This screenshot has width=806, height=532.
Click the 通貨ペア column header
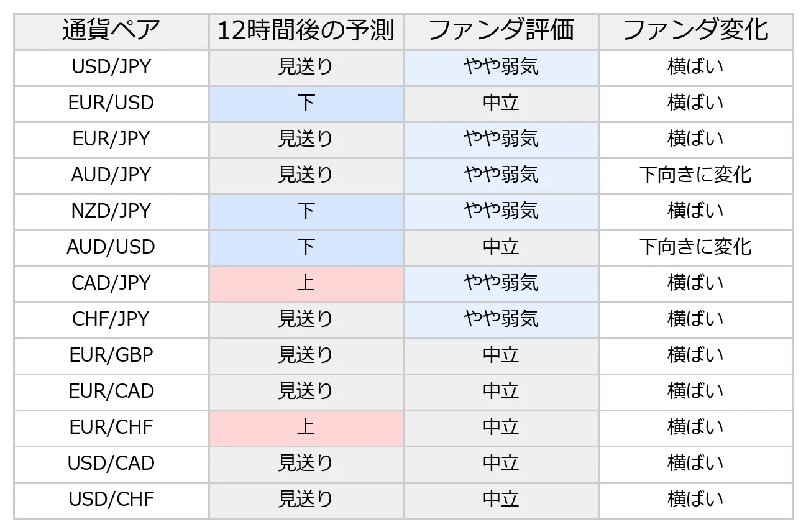tap(111, 31)
